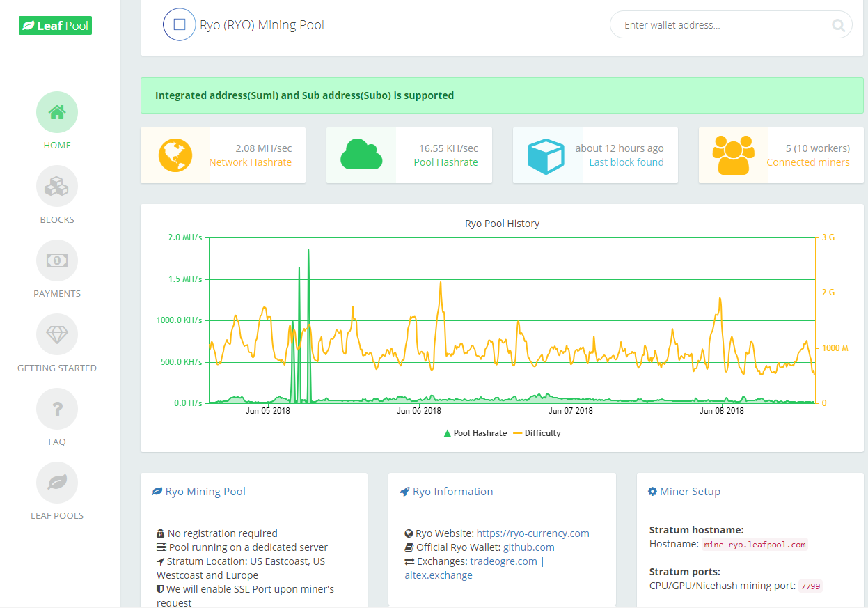The width and height of the screenshot is (868, 608).
Task: Select the FAQ menu label
Action: click(x=57, y=442)
